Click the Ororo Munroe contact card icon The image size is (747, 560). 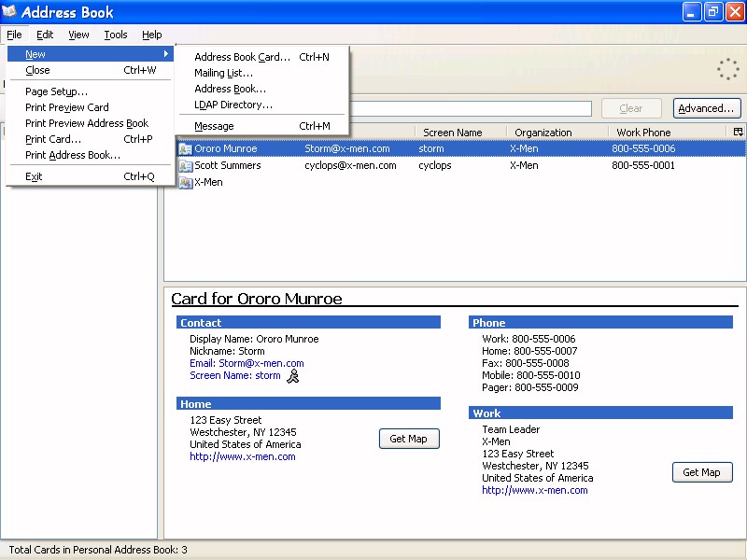click(x=185, y=149)
